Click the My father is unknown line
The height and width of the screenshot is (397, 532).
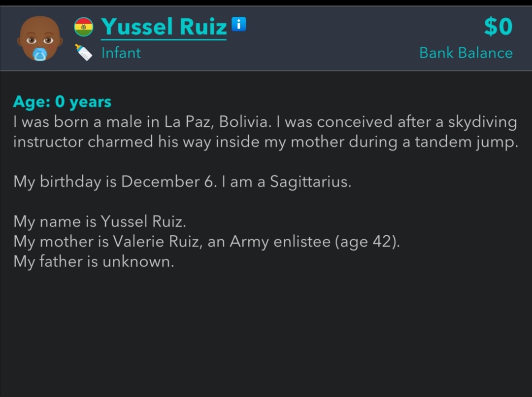click(94, 261)
